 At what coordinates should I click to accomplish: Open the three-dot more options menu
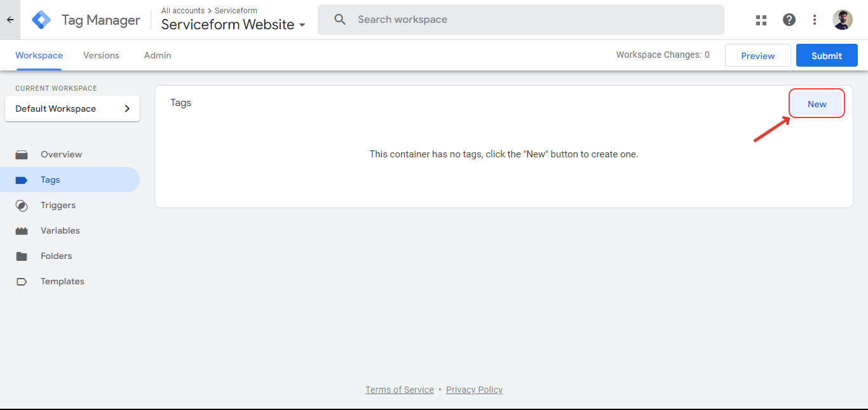(815, 20)
